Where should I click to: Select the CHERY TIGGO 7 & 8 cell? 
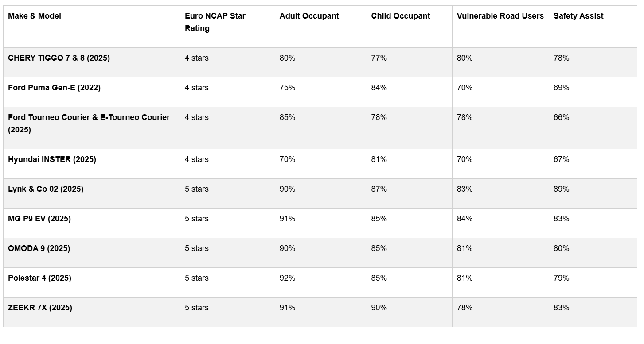point(59,58)
